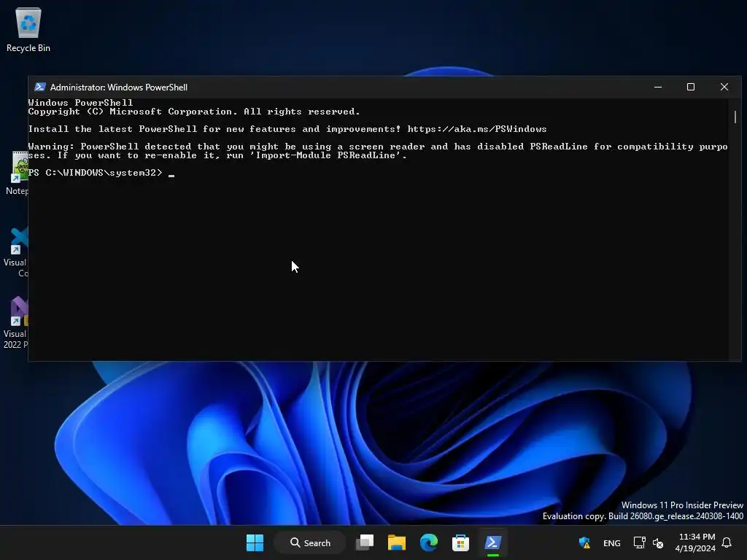Click the Copyright (C) Microsoft Corporation line

(194, 112)
